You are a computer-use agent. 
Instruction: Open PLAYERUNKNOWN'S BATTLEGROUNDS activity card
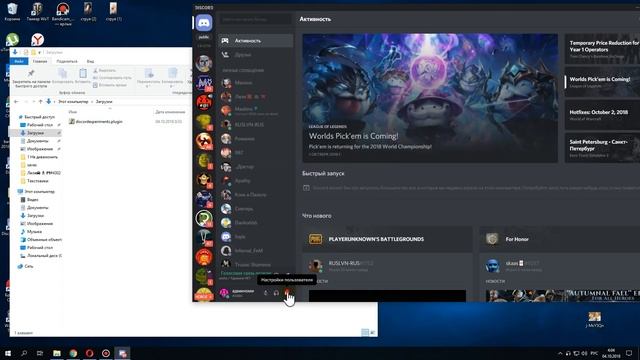[387, 239]
